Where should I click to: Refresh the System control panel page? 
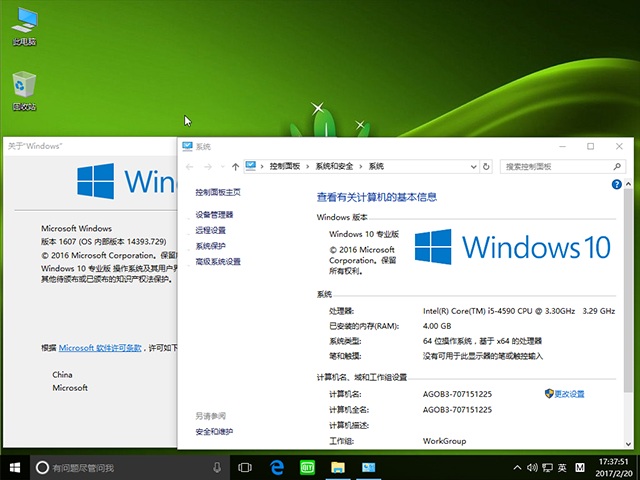pos(486,167)
